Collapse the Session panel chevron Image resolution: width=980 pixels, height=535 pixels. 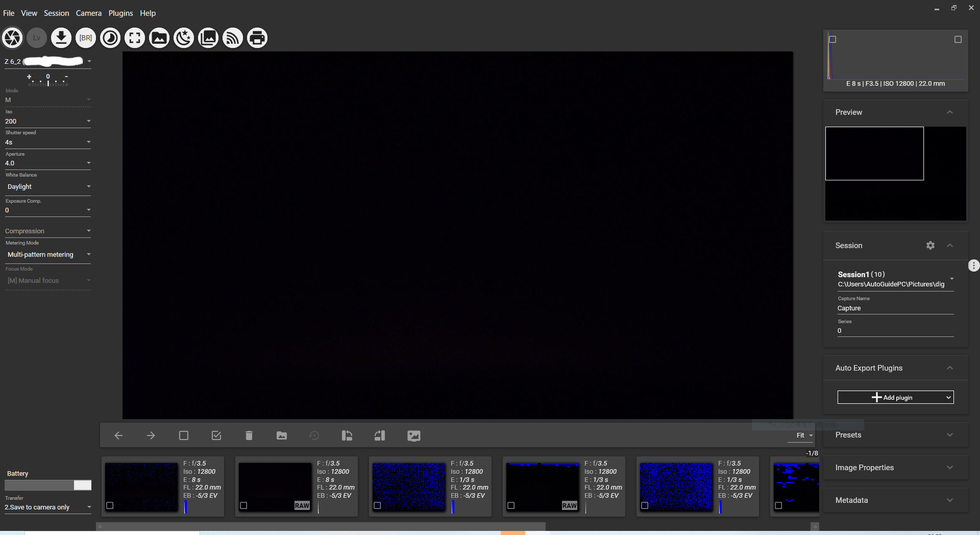point(950,246)
